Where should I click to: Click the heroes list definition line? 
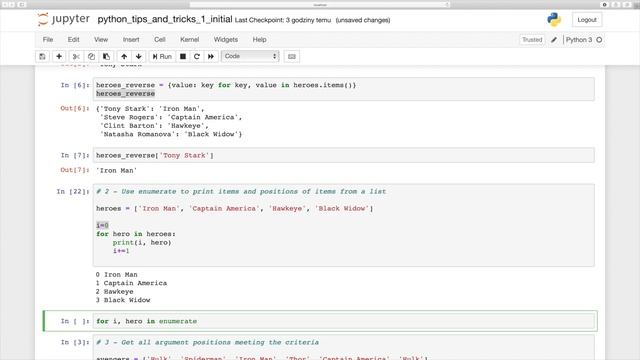tap(234, 208)
